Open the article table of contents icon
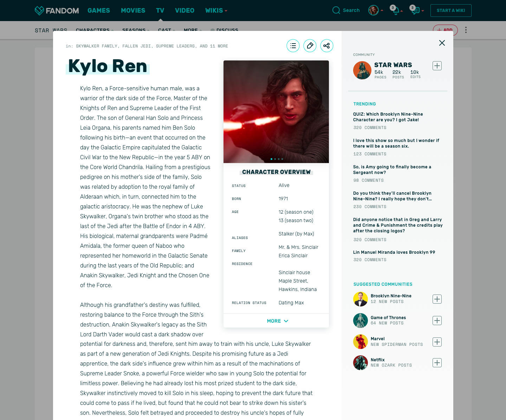Image resolution: width=506 pixels, height=420 pixels. pyautogui.click(x=293, y=46)
